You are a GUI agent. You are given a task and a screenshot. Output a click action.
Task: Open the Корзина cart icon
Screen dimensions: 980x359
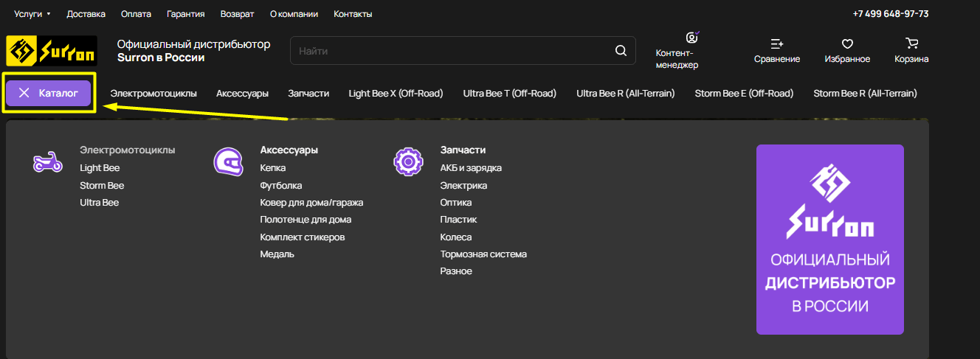[911, 44]
